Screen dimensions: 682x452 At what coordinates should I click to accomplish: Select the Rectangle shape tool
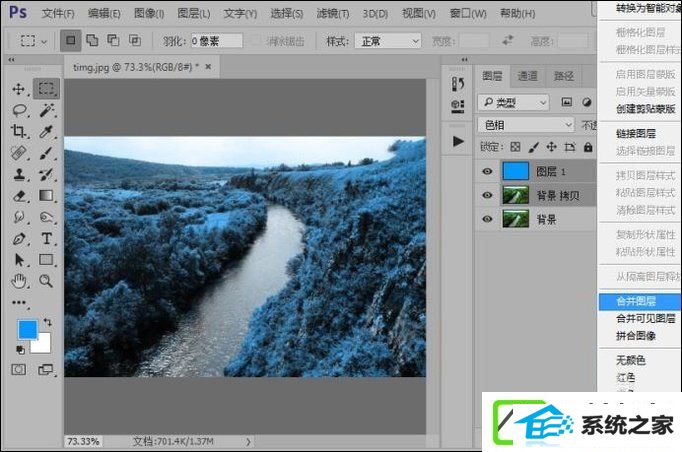point(47,260)
